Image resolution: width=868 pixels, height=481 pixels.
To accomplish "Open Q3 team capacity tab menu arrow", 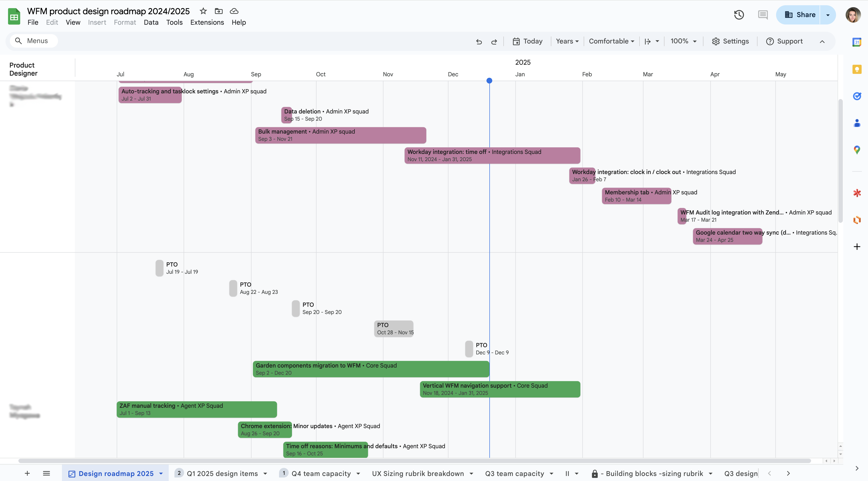I will click(552, 474).
